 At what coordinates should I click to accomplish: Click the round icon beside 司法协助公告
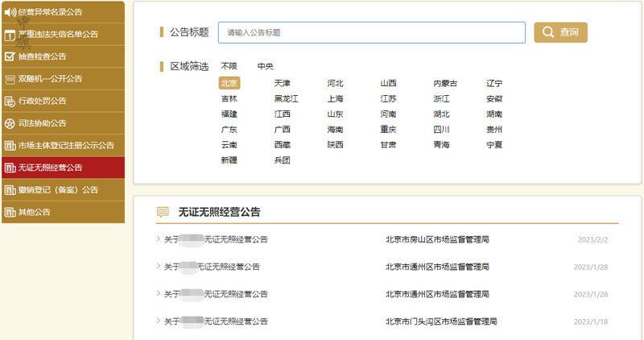[x=10, y=123]
